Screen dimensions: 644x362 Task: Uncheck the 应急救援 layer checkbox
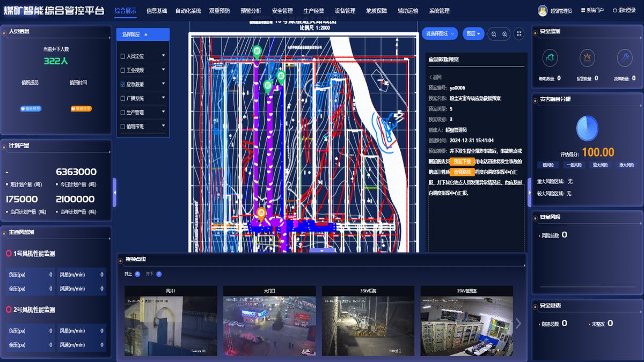tap(123, 84)
